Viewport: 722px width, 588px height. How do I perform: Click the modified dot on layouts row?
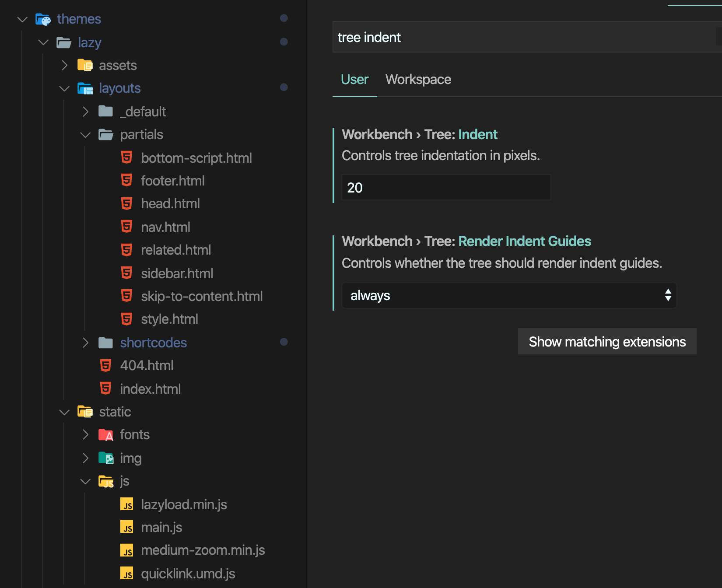[284, 87]
